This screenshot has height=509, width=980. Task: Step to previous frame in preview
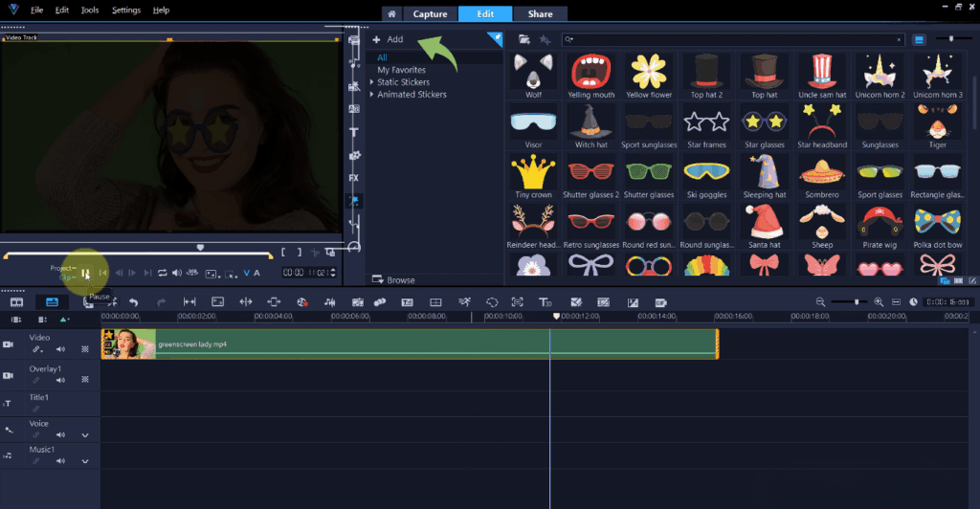(119, 273)
